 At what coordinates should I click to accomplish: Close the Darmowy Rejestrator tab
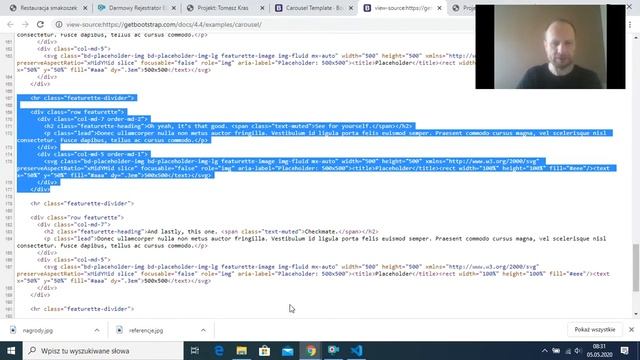coord(173,8)
